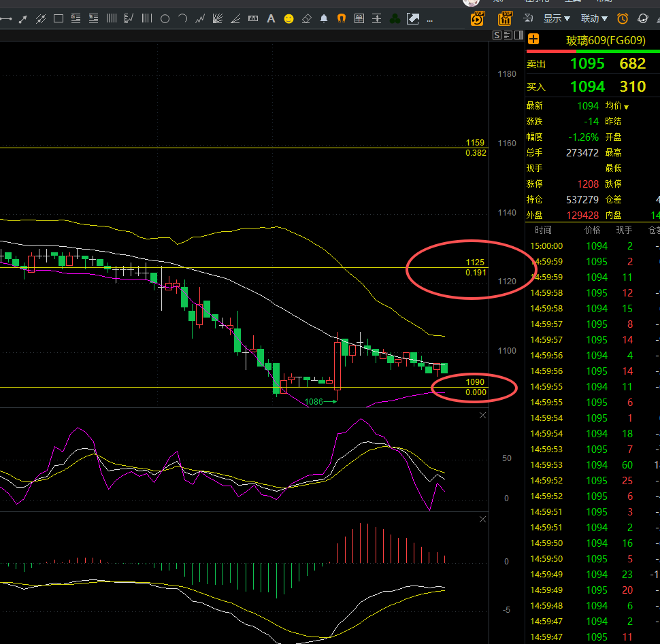
Task: Click the 总手 total volume 273472
Action: (x=582, y=153)
